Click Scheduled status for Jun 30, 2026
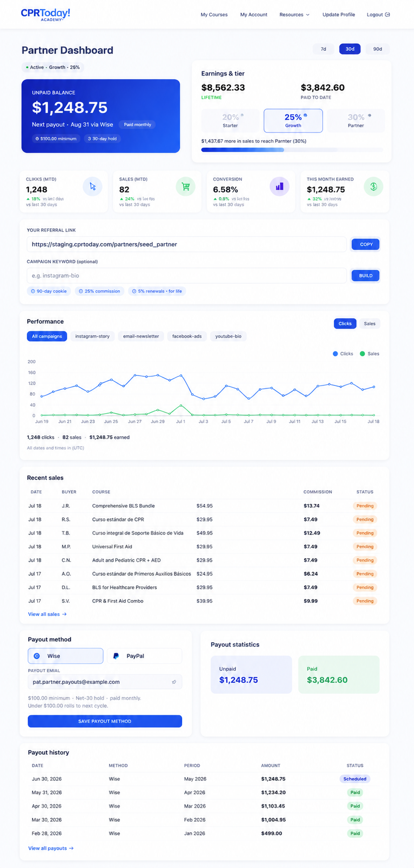The height and width of the screenshot is (868, 414). coord(355,779)
